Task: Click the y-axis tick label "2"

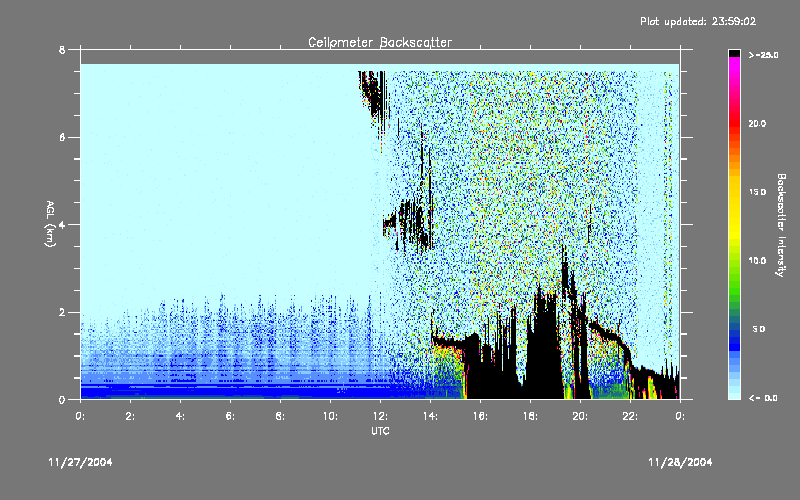Action: 62,312
